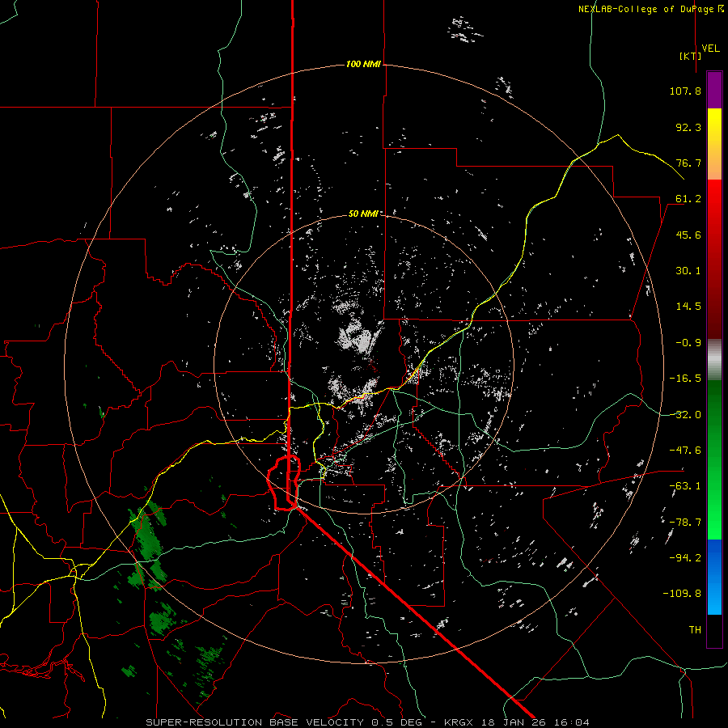Click the VEL legend heading

(710, 49)
